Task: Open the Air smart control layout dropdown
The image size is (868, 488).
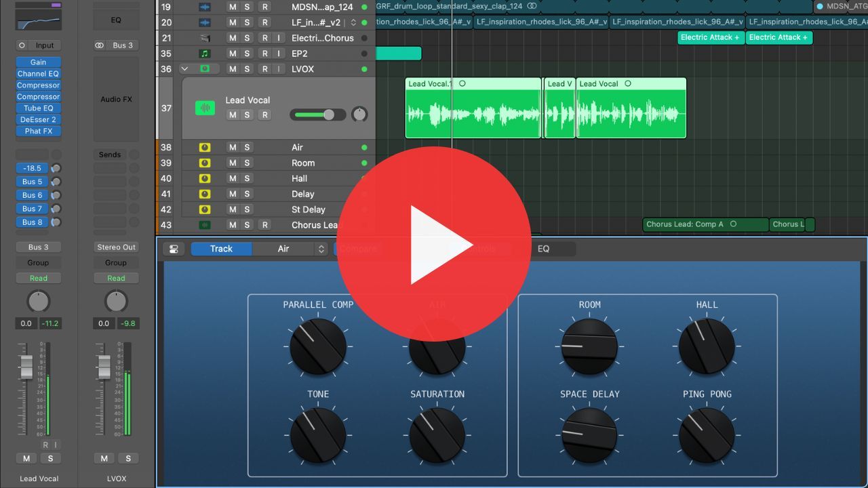Action: point(292,249)
